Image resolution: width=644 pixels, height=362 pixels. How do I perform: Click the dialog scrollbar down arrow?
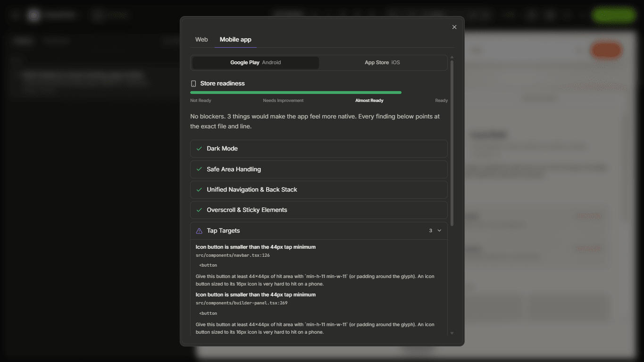pos(452,333)
